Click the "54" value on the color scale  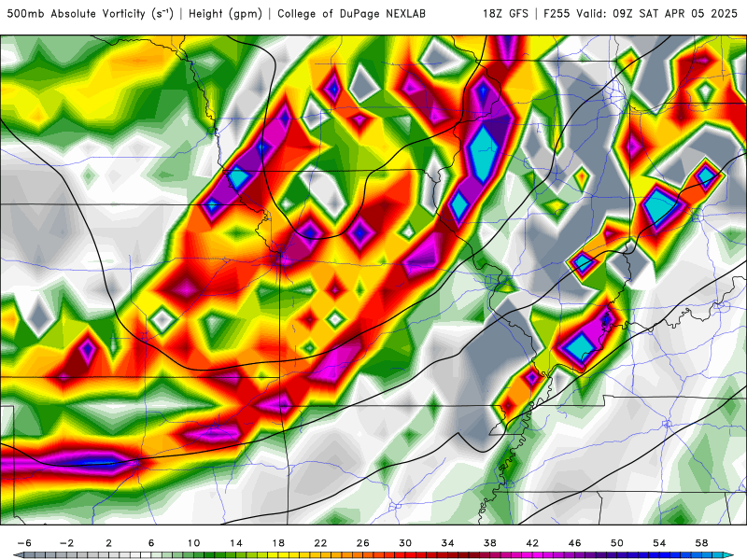[659, 543]
